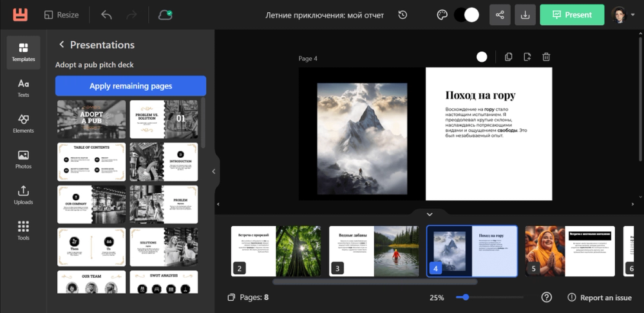Viewport: 644px width, 313px height.
Task: Click the undo arrow icon
Action: click(x=106, y=15)
